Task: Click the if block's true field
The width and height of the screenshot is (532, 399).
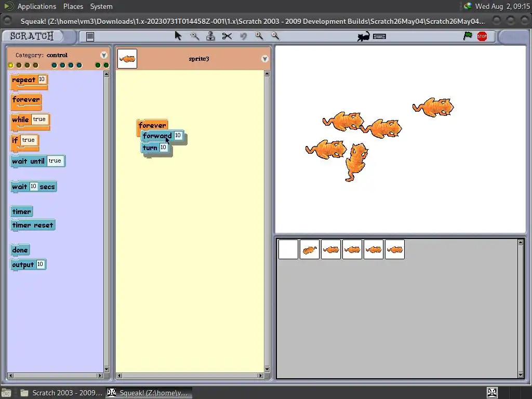Action: pos(29,140)
